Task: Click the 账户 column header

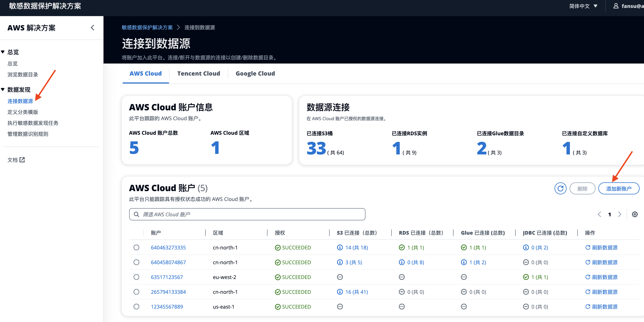Action: (x=156, y=233)
